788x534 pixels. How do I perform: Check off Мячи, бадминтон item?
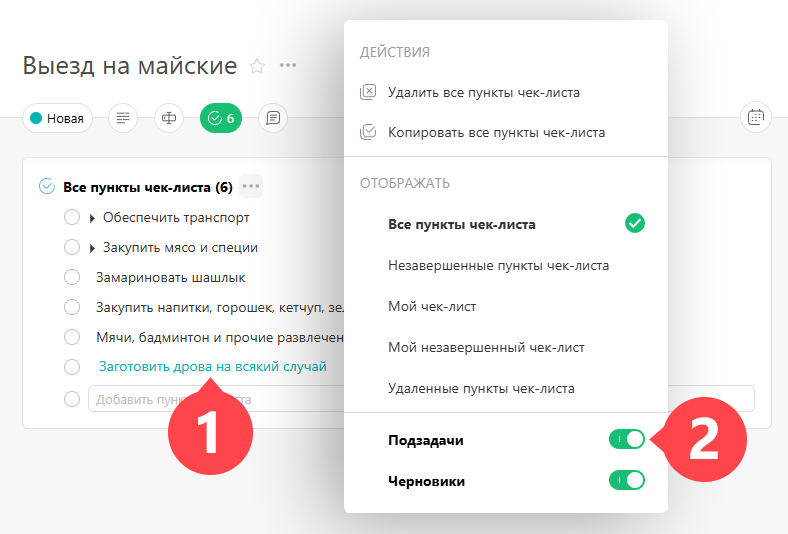72,337
